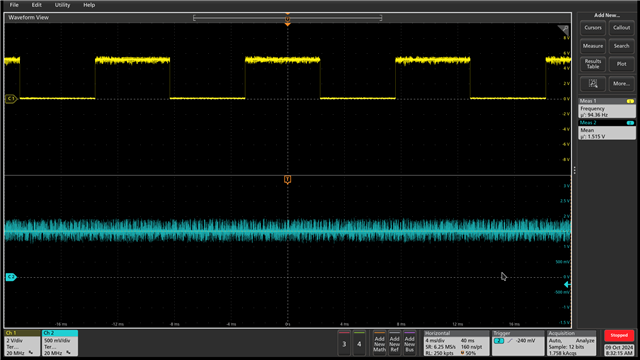Click the cyan trigger level arrow
The height and width of the screenshot is (360, 640).
[567, 284]
